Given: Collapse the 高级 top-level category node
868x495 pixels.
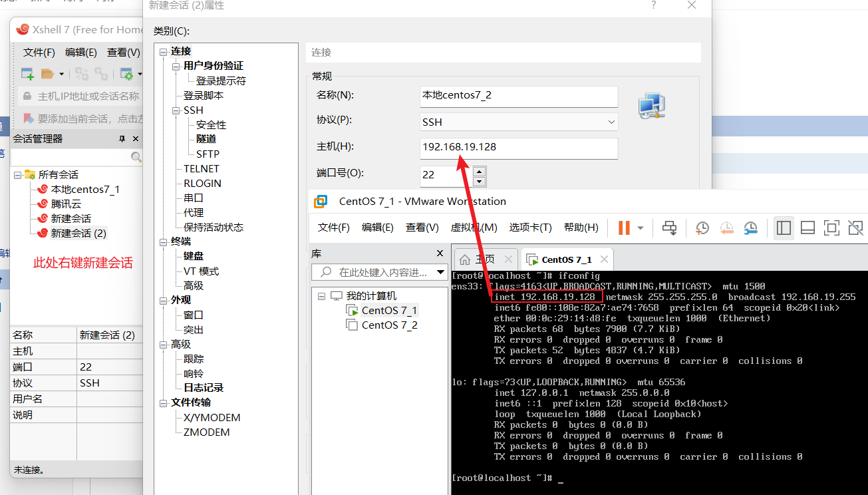Looking at the screenshot, I should (164, 344).
